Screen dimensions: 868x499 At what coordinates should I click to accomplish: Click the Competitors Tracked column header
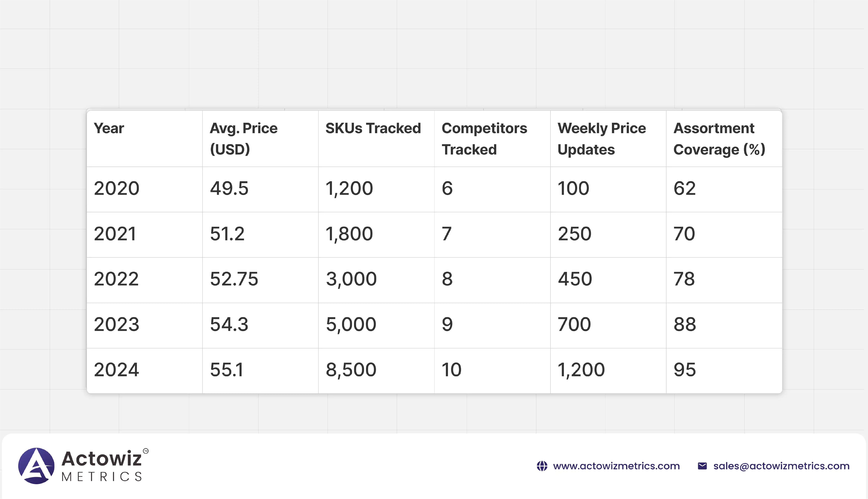click(x=484, y=139)
